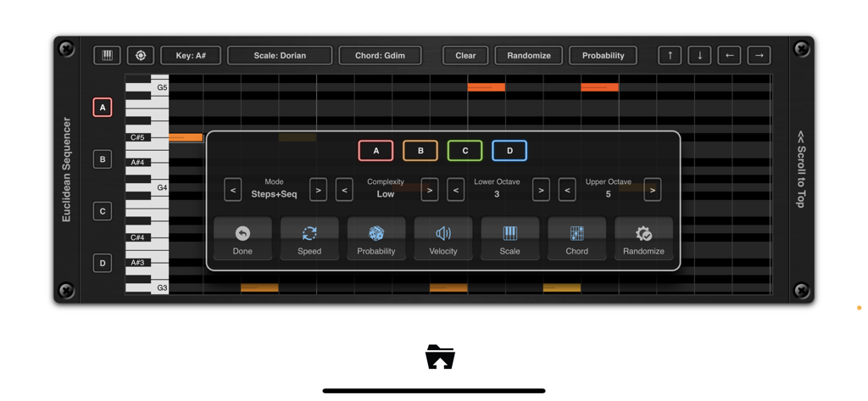Choose blue D tab in popup

tap(509, 151)
